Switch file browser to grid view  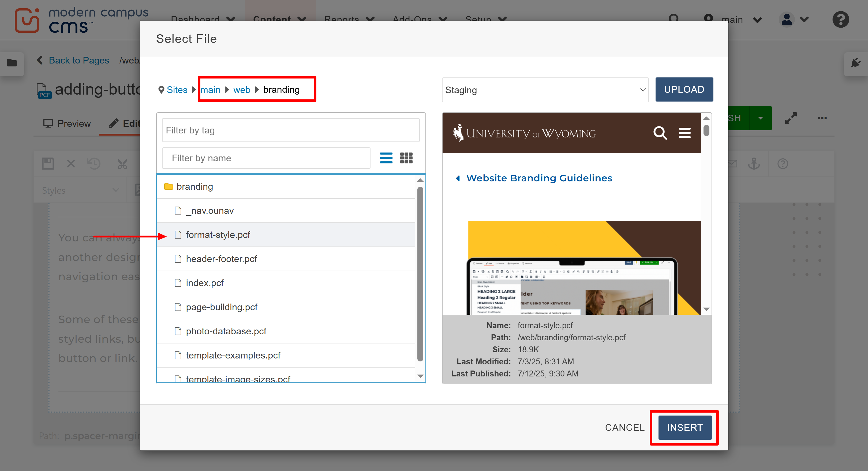(x=406, y=158)
